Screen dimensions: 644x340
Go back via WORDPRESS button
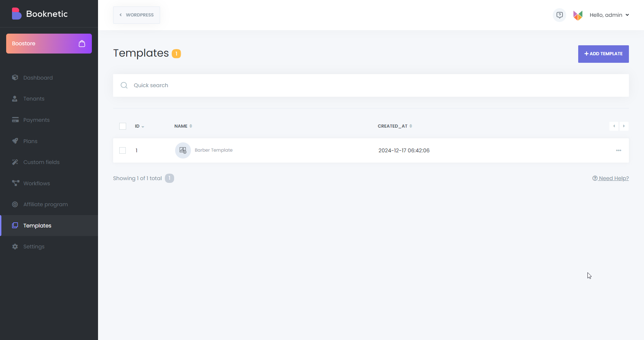click(x=136, y=15)
